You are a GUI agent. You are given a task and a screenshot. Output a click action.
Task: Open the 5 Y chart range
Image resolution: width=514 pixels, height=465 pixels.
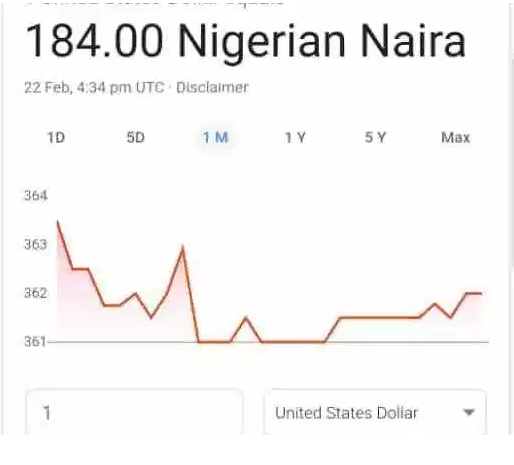375,137
